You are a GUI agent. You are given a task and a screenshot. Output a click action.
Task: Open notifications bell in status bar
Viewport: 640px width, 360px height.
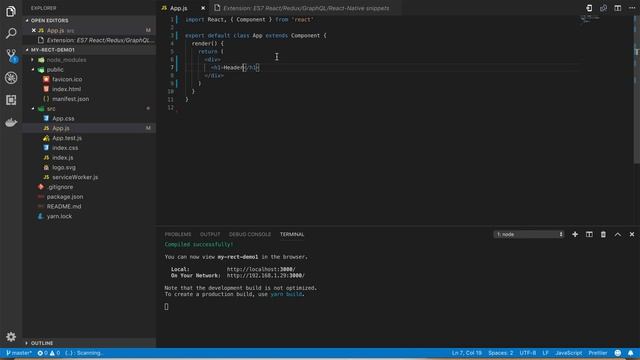pos(631,353)
